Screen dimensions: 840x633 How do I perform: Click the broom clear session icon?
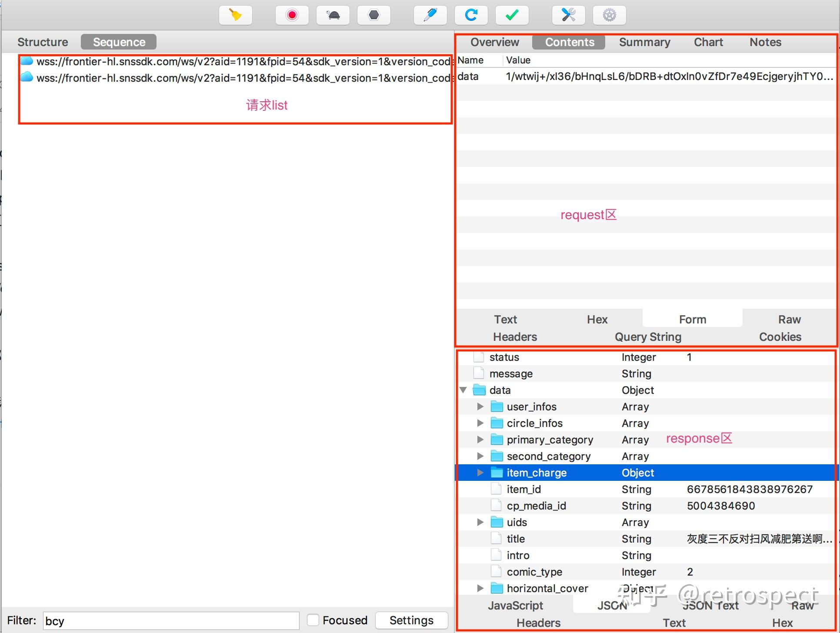[236, 15]
